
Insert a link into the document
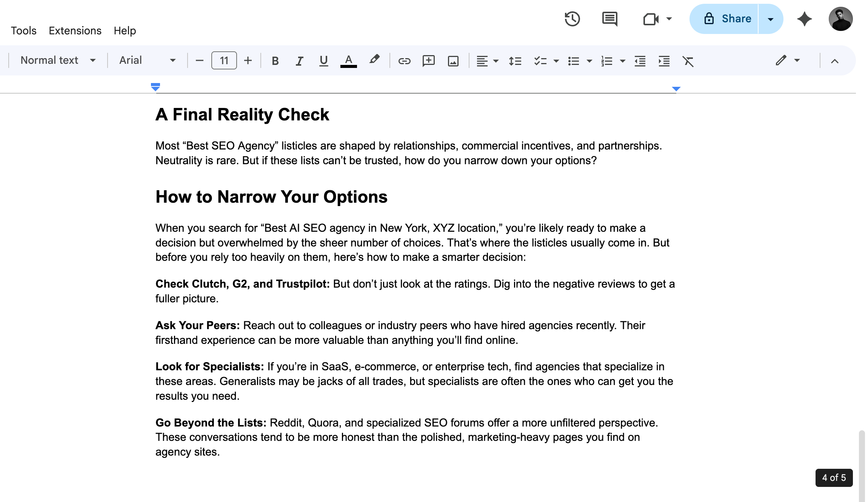404,61
